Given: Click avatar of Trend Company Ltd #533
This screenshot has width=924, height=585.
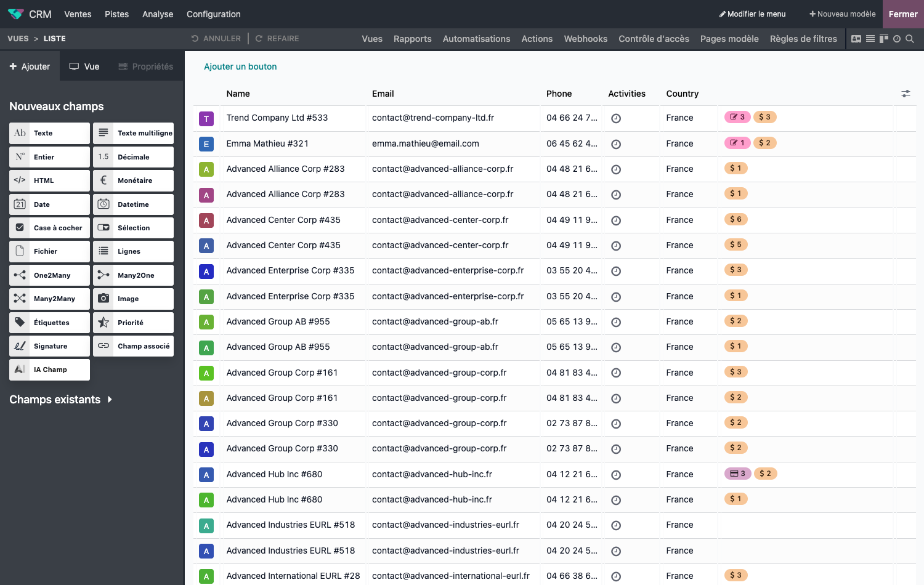Looking at the screenshot, I should [x=206, y=118].
